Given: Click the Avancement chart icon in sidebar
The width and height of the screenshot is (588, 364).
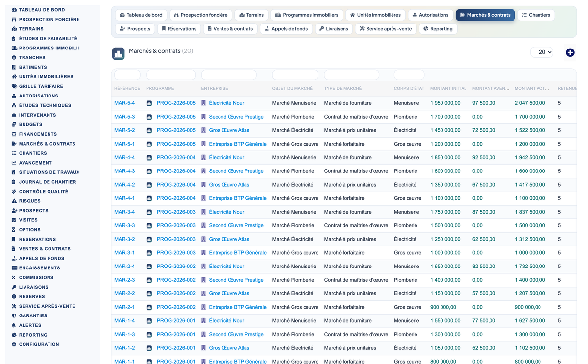Looking at the screenshot, I should click(x=14, y=163).
